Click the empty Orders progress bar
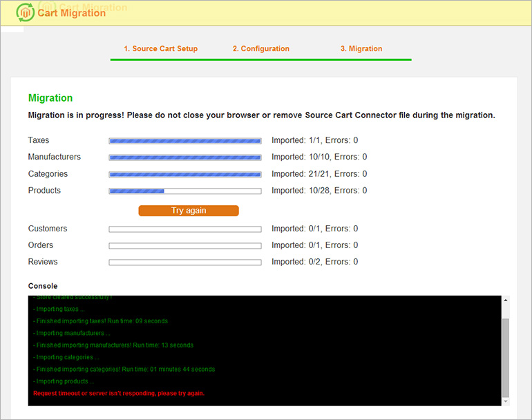This screenshot has height=420, width=532. [185, 246]
